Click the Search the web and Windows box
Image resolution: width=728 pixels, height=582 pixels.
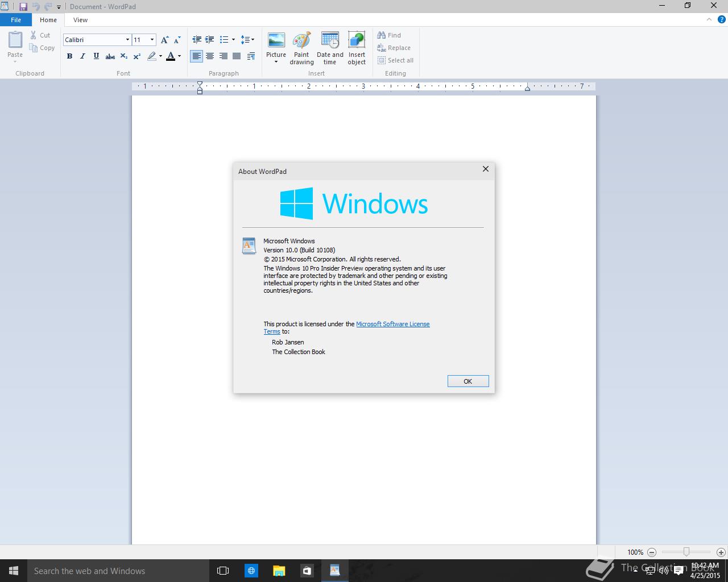pyautogui.click(x=118, y=571)
